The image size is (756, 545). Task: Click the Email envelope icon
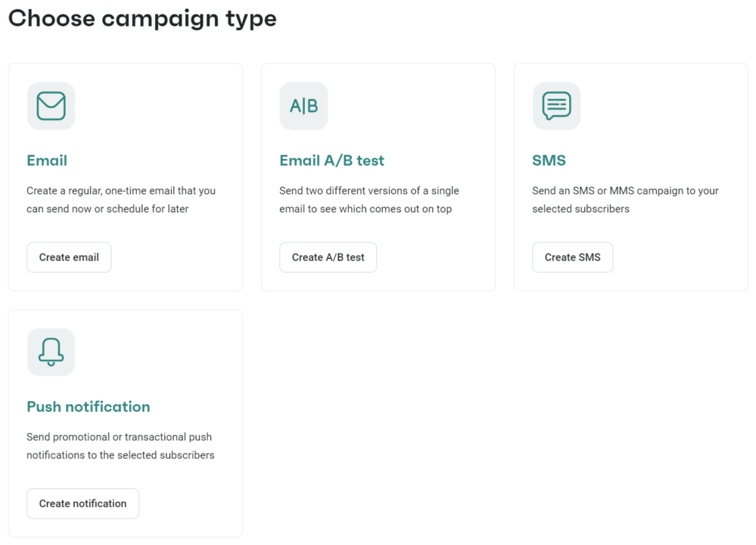click(51, 106)
